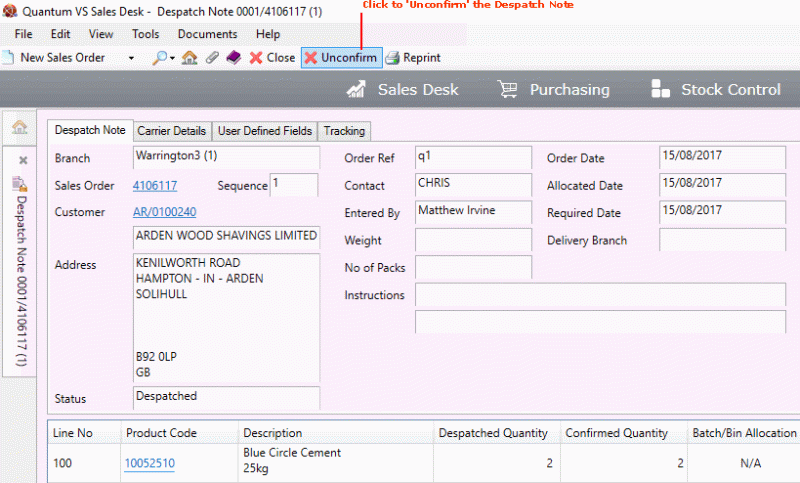Select the Despatch Note tab
The width and height of the screenshot is (800, 483).
click(x=90, y=130)
